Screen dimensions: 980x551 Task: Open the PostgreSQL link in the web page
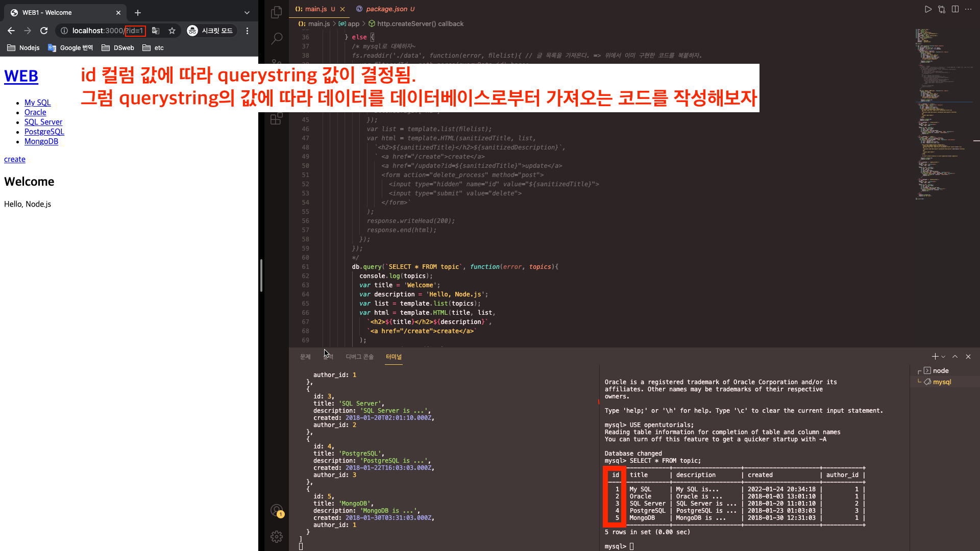pyautogui.click(x=44, y=132)
